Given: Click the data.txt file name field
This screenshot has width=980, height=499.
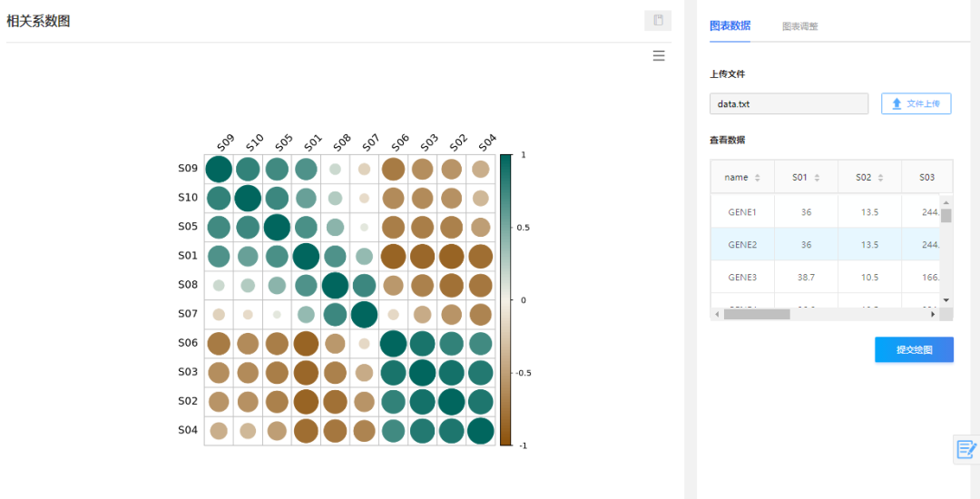Looking at the screenshot, I should point(789,103).
